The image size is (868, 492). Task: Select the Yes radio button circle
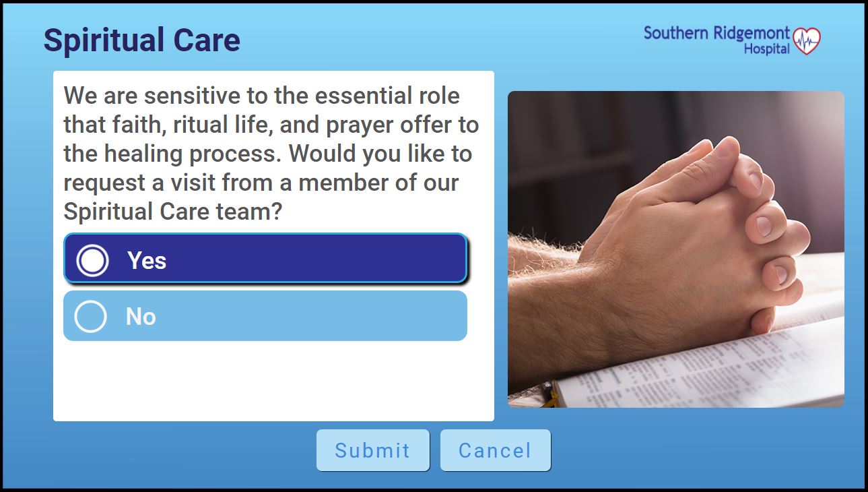tap(92, 260)
